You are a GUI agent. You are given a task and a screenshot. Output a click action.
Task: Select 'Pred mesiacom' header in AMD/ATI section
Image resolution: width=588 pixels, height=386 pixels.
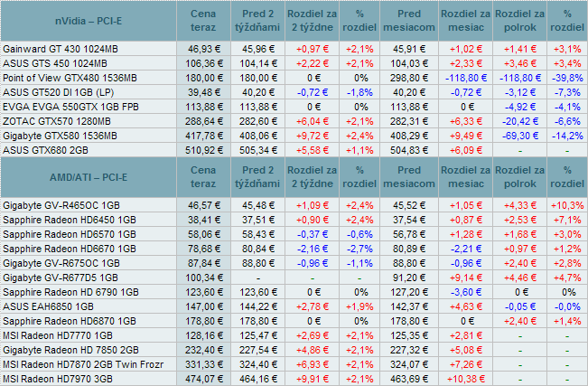click(x=409, y=177)
